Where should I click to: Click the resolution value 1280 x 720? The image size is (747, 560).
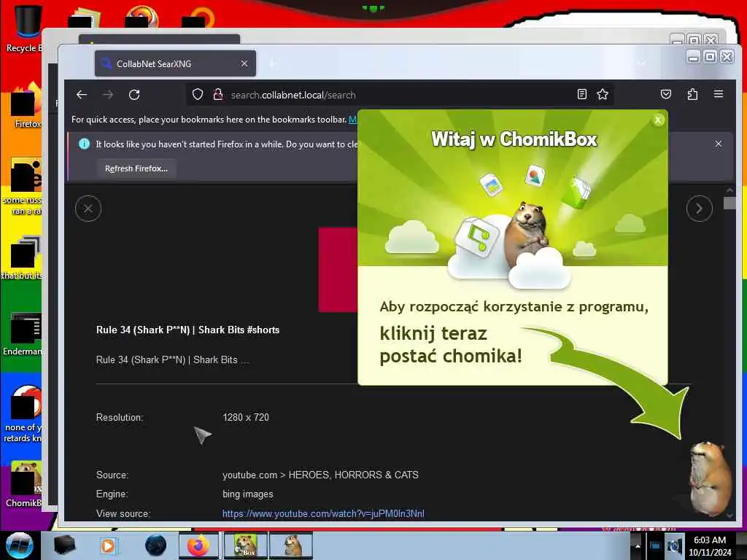(246, 417)
